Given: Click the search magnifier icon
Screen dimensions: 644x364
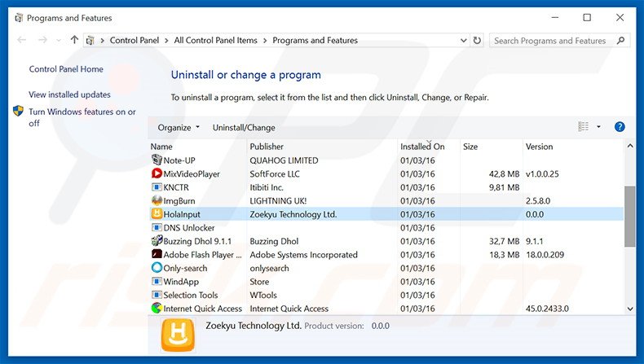Looking at the screenshot, I should click(x=620, y=40).
